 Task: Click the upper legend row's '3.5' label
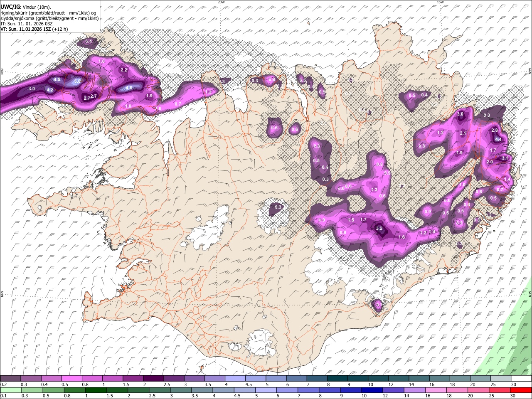coord(207,384)
